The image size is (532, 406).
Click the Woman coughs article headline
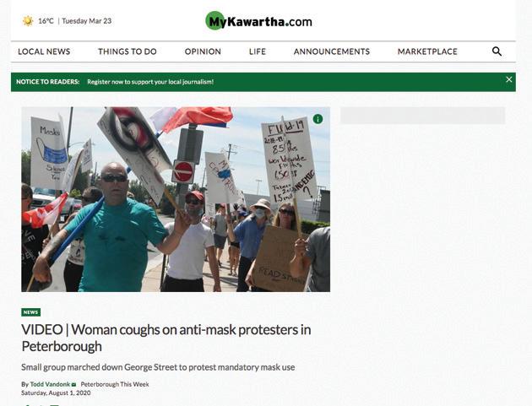coord(166,338)
